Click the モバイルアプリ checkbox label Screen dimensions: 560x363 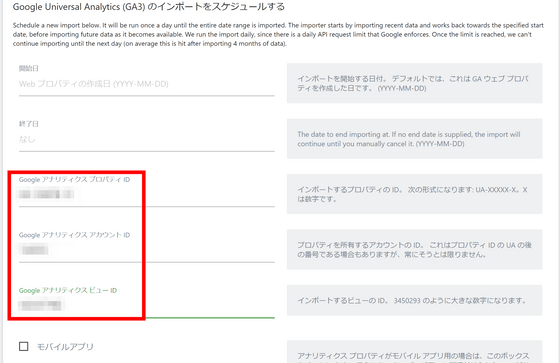pos(65,347)
